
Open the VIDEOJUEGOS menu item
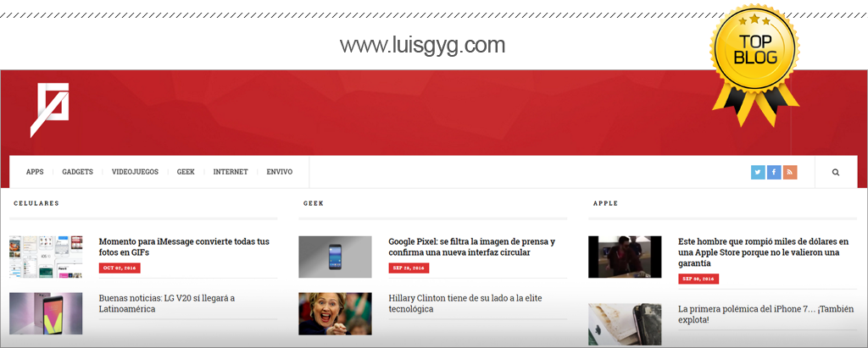click(135, 172)
